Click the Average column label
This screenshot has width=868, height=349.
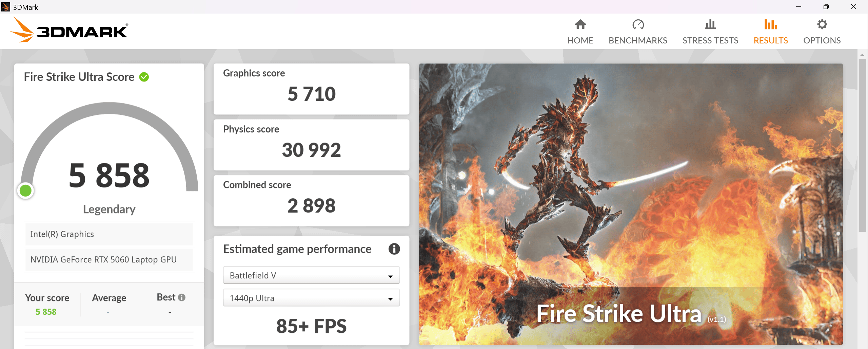(x=109, y=298)
